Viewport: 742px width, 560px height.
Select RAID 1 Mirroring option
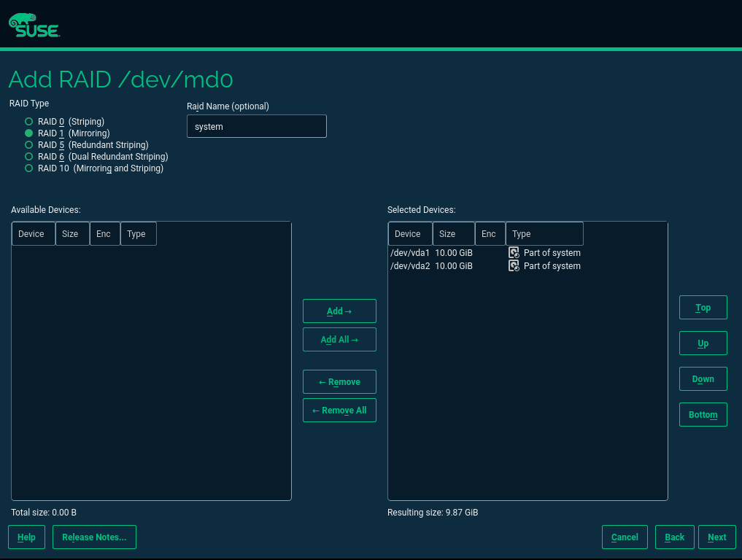coord(29,133)
